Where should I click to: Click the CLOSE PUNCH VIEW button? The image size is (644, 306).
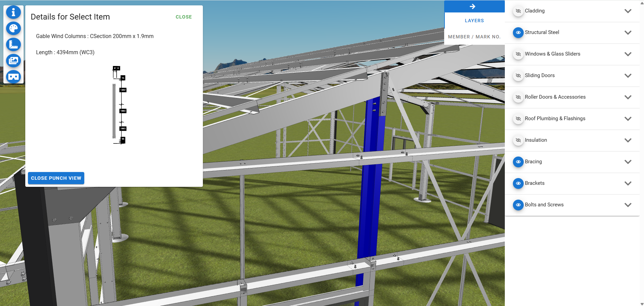point(56,178)
